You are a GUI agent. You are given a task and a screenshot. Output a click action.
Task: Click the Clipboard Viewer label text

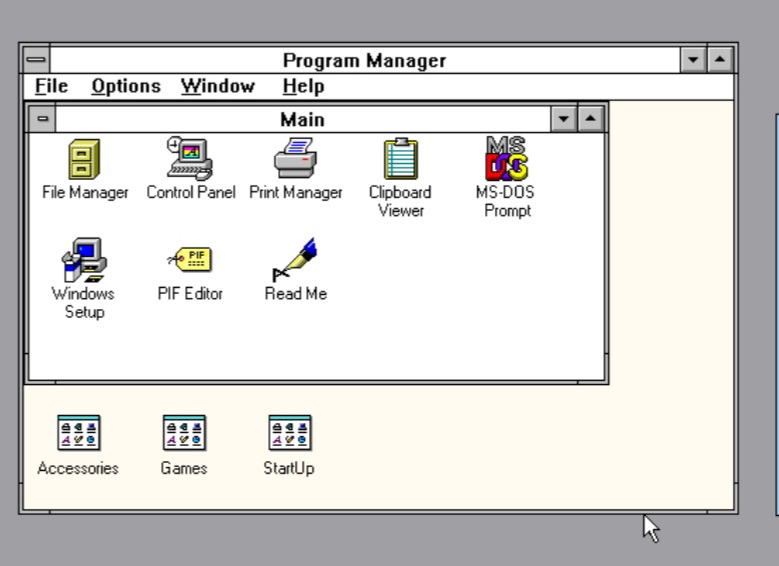click(400, 201)
